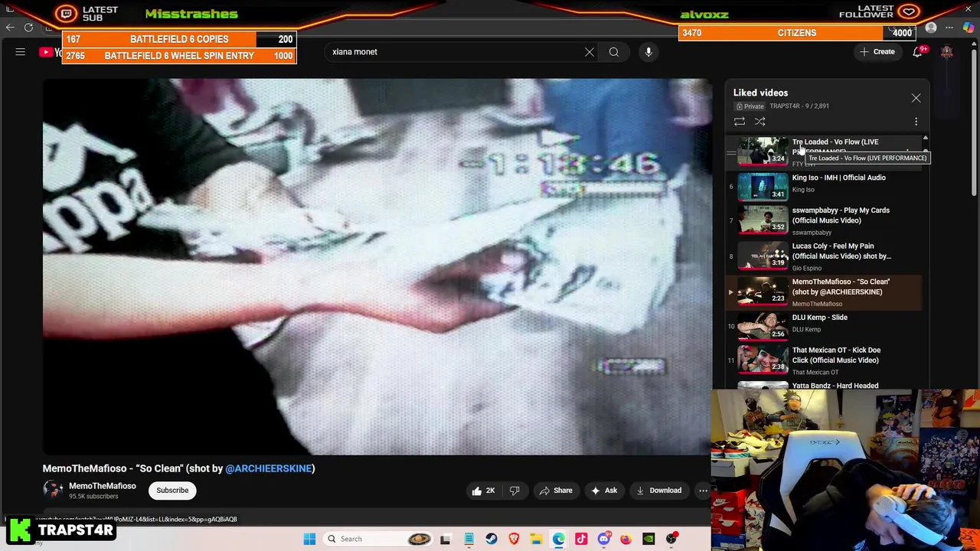Viewport: 980px width, 551px height.
Task: Open Firefox from taskbar
Action: [x=626, y=539]
